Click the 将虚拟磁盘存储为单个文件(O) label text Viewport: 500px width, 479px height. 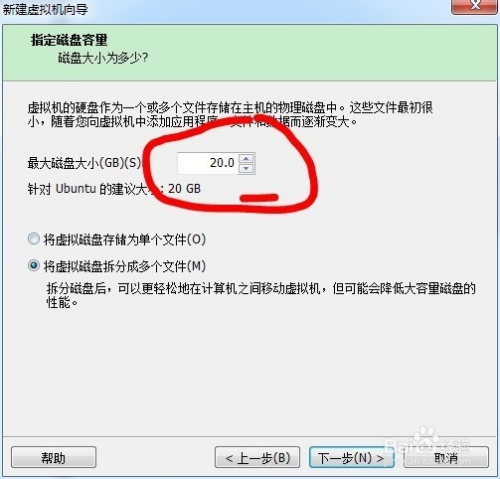125,239
